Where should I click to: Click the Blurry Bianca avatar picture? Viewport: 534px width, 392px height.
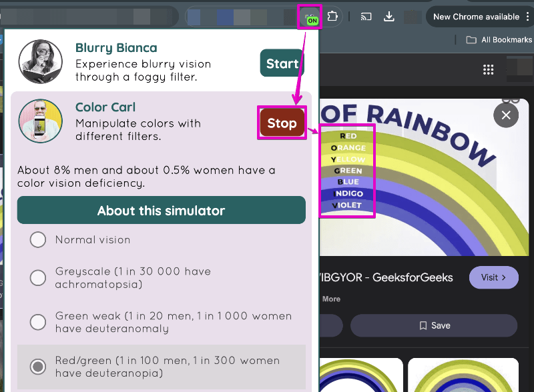pos(41,61)
